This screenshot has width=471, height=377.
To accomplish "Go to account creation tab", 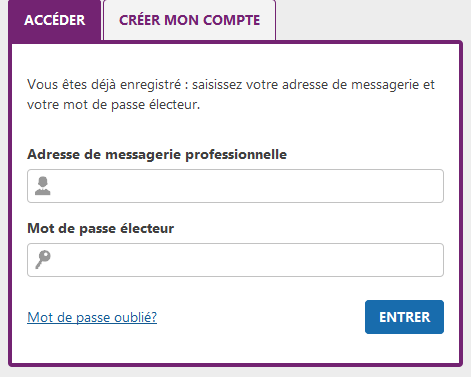I will click(x=189, y=20).
